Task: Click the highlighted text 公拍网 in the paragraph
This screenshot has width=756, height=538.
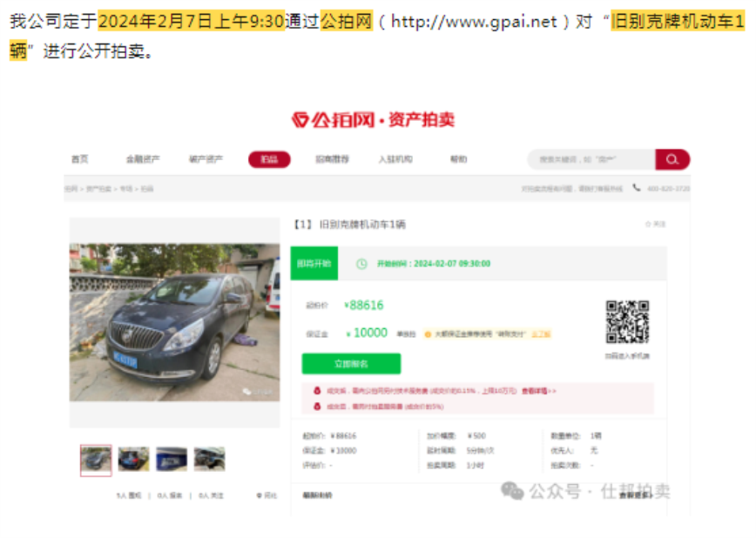Action: [x=347, y=22]
